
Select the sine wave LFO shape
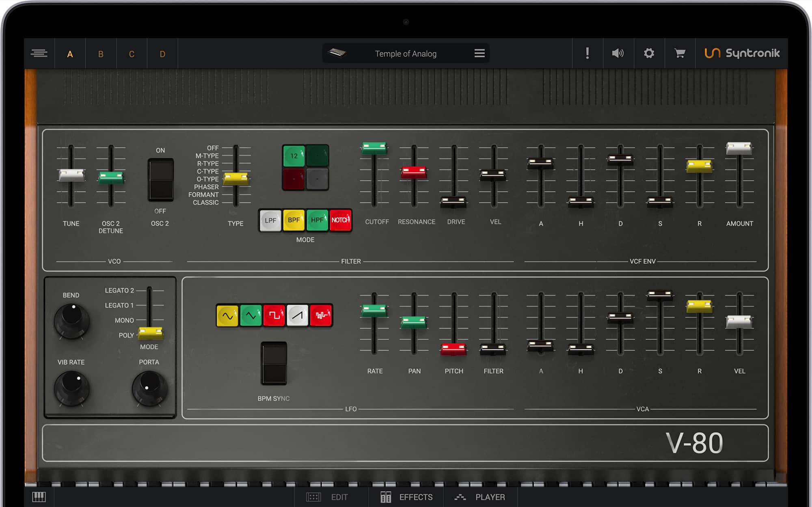tap(227, 315)
